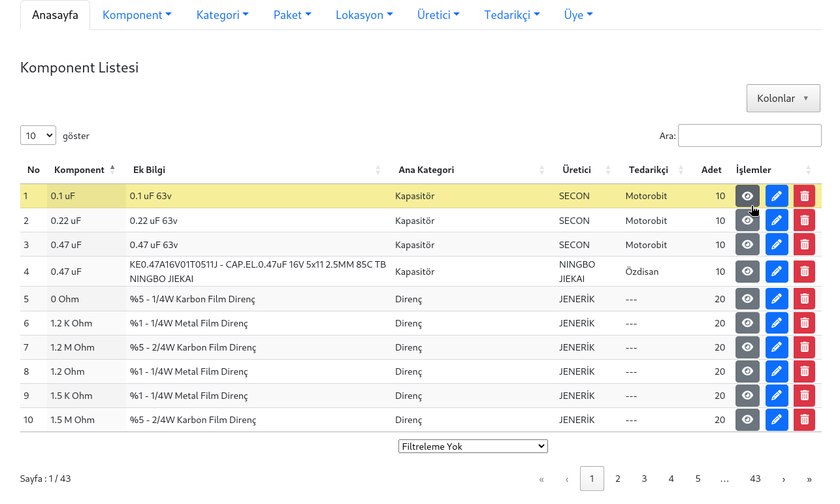
Task: Delete row 8, 1.2 Ohm resistor
Action: (804, 371)
